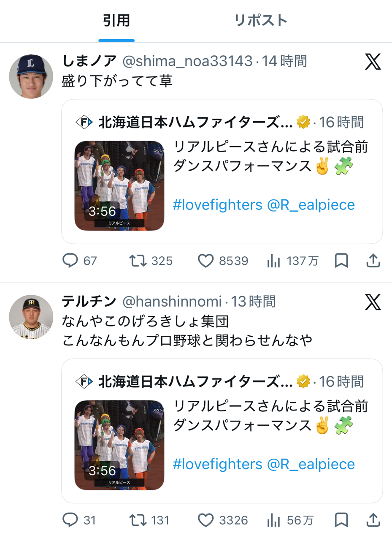Open しまノア's profile avatar

pyautogui.click(x=31, y=76)
